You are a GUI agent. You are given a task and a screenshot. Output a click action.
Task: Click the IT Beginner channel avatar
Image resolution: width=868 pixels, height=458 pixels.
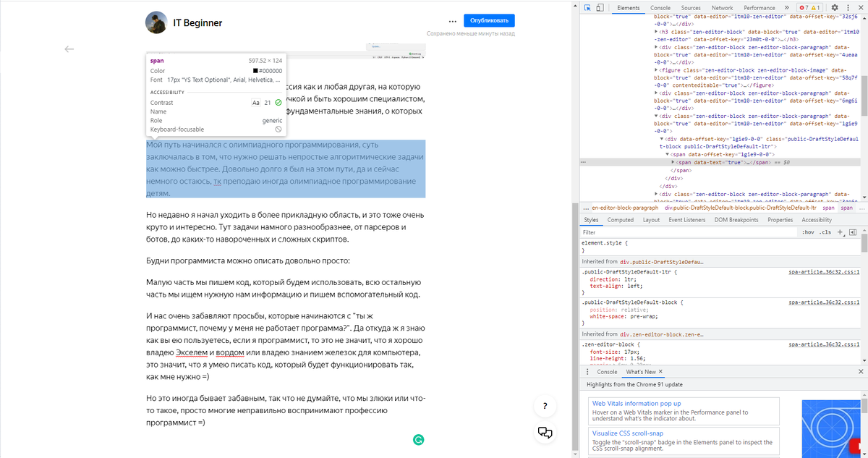point(156,22)
